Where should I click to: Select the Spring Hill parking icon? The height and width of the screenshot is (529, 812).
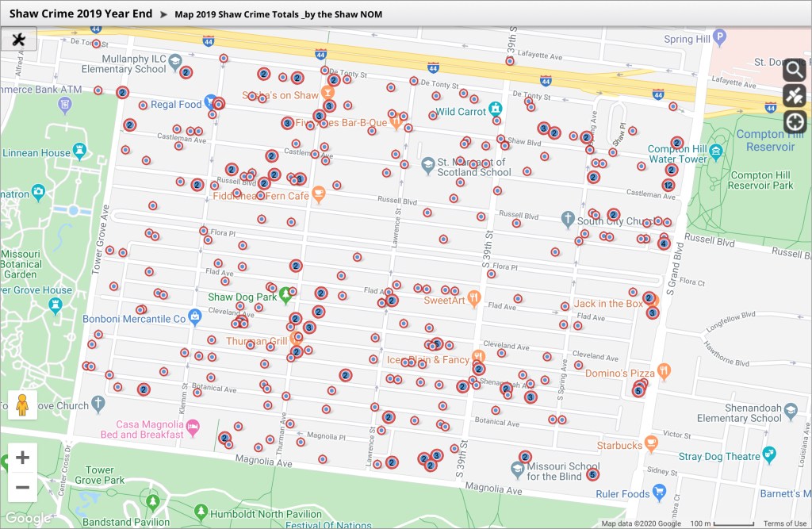(x=719, y=36)
